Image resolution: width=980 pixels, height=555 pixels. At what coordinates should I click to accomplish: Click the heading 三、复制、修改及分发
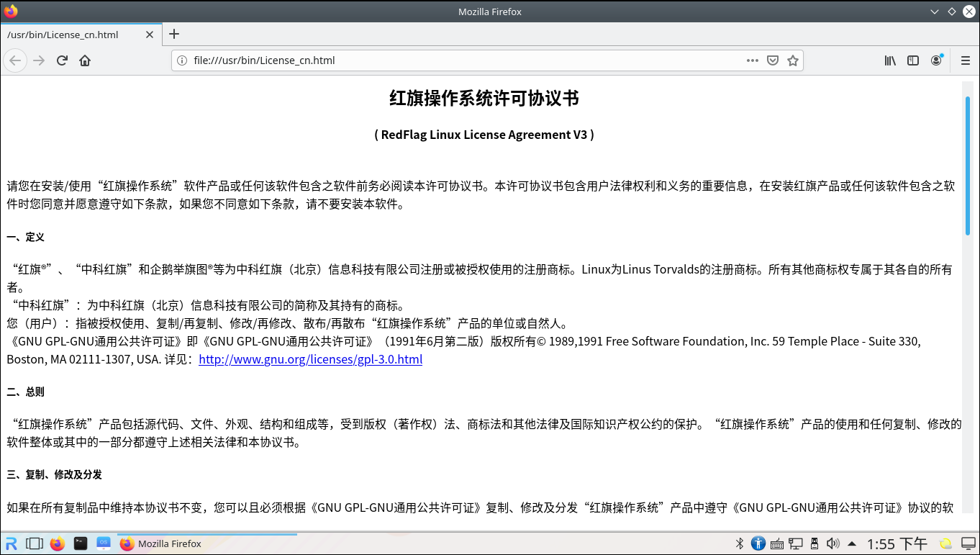click(55, 474)
